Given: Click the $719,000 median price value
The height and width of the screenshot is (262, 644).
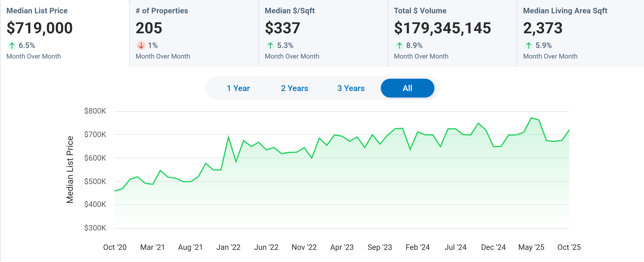Looking at the screenshot, I should tap(39, 28).
